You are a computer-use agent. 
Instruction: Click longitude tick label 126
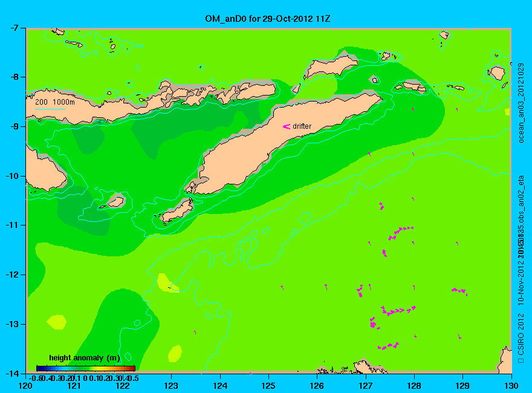(x=317, y=386)
